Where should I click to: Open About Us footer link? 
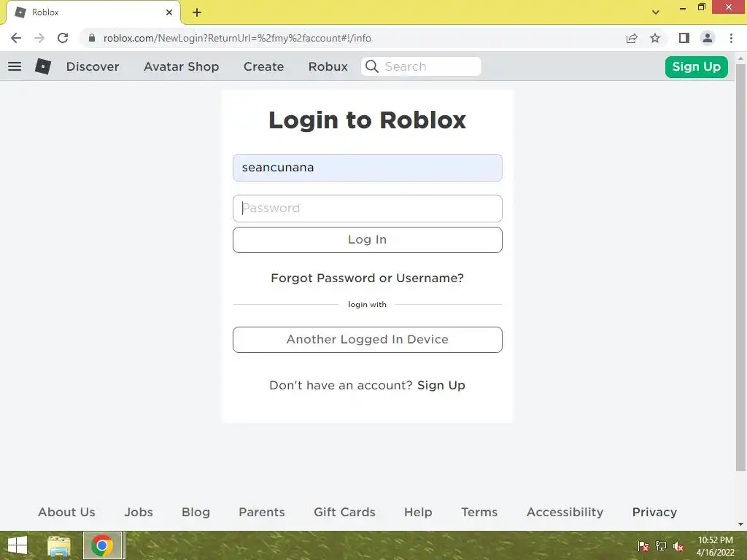point(66,513)
